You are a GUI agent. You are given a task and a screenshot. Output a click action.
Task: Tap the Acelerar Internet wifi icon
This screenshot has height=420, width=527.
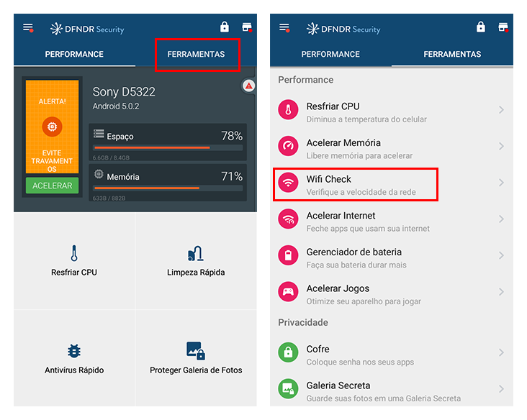(x=289, y=220)
